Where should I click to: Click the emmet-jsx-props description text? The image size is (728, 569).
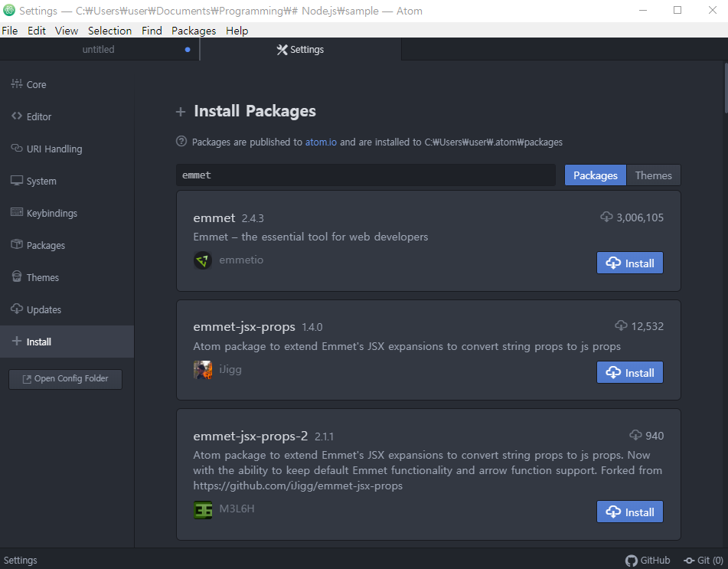pos(406,346)
